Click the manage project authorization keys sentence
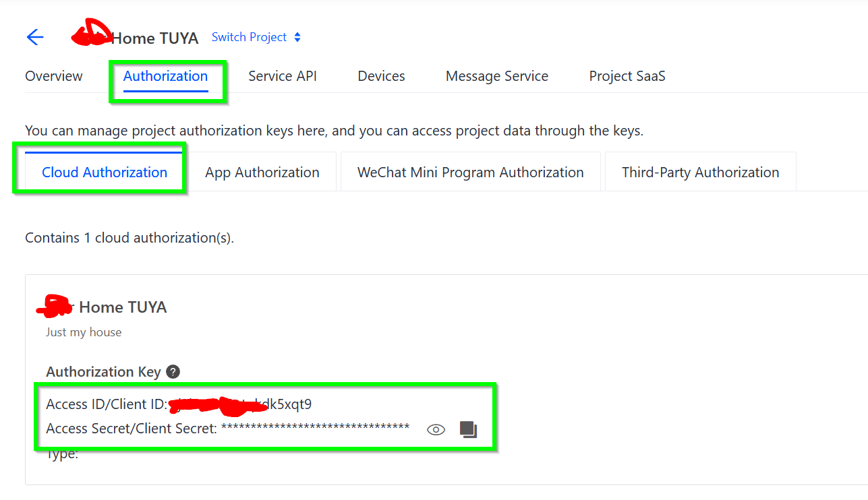Image resolution: width=868 pixels, height=500 pixels. (335, 131)
